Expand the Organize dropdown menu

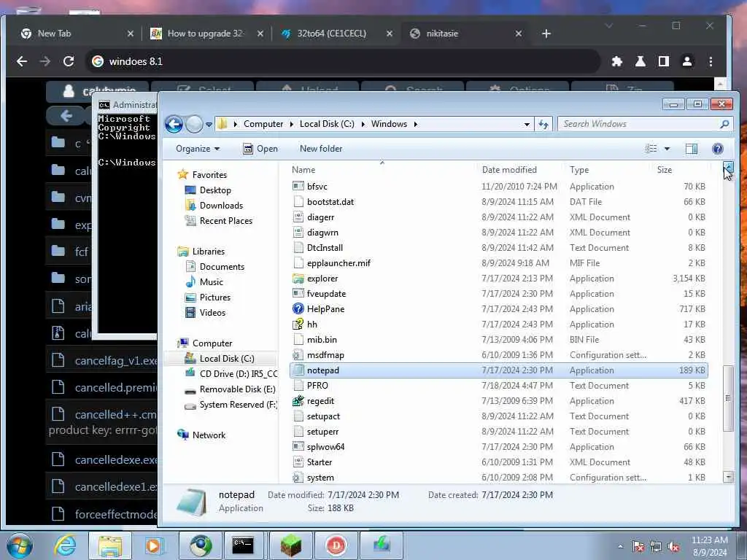point(197,149)
